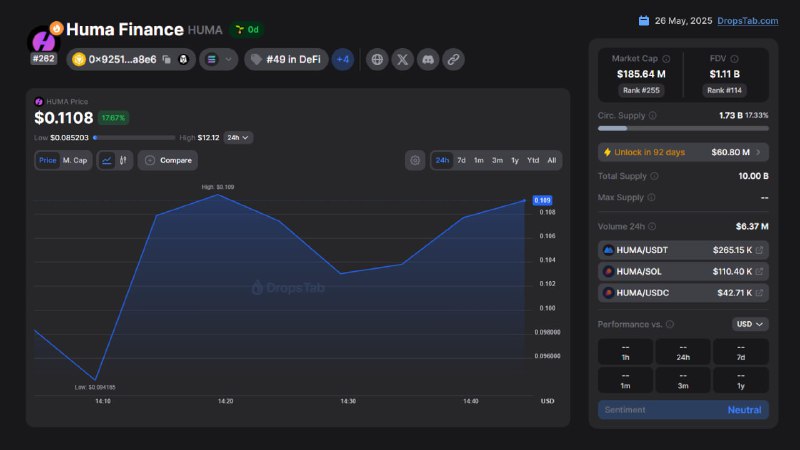Click the chain link icon button

[453, 60]
